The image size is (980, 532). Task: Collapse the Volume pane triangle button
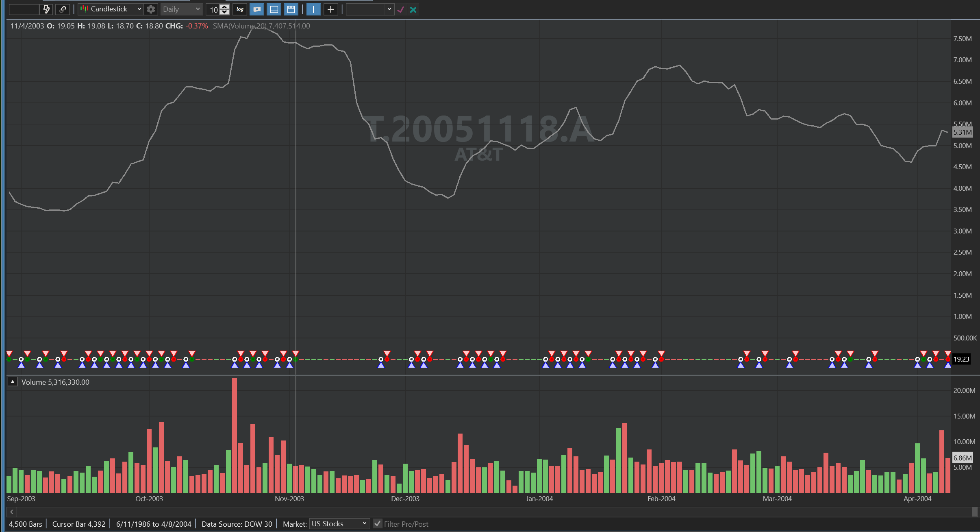click(13, 382)
